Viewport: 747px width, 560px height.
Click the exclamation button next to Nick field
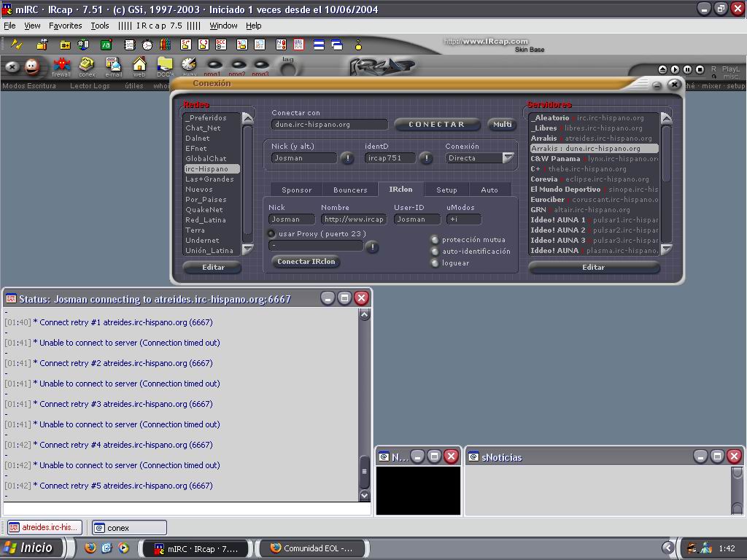(347, 158)
